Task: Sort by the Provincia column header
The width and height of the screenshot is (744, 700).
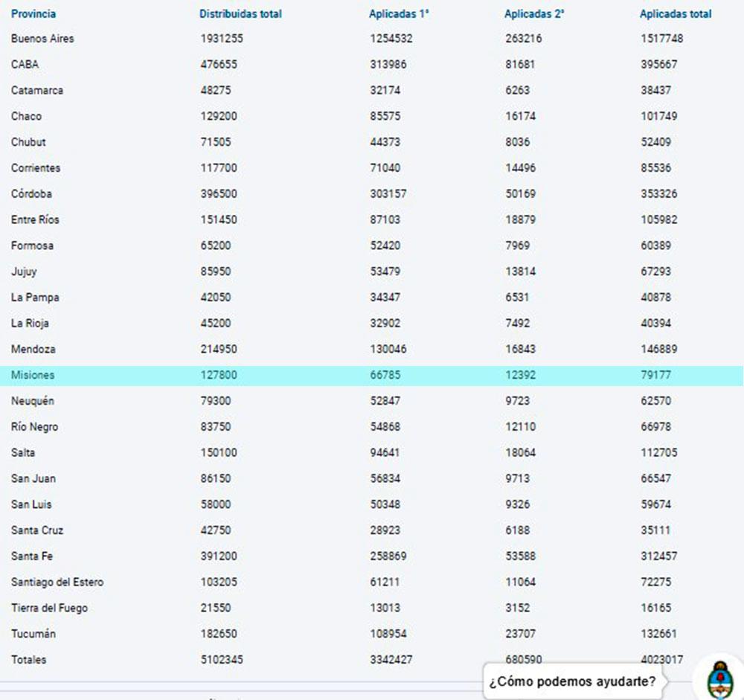Action: pyautogui.click(x=33, y=13)
